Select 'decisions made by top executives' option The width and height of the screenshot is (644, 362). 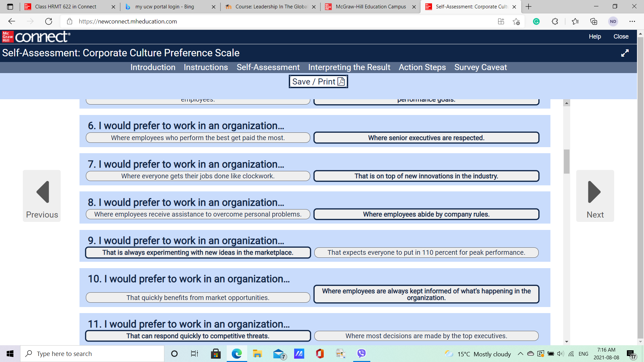point(426,336)
